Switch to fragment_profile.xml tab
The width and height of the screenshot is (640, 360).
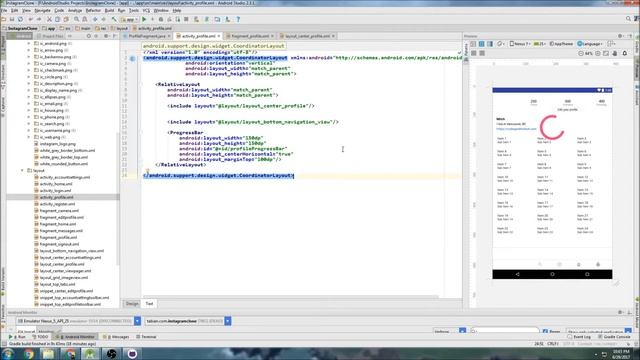point(250,36)
